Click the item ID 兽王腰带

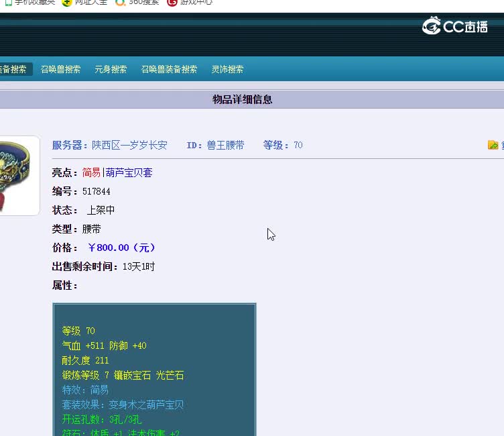(x=225, y=145)
